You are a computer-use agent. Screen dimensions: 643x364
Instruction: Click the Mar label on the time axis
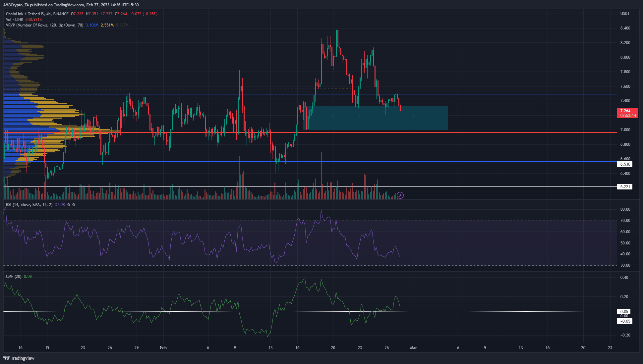point(414,348)
